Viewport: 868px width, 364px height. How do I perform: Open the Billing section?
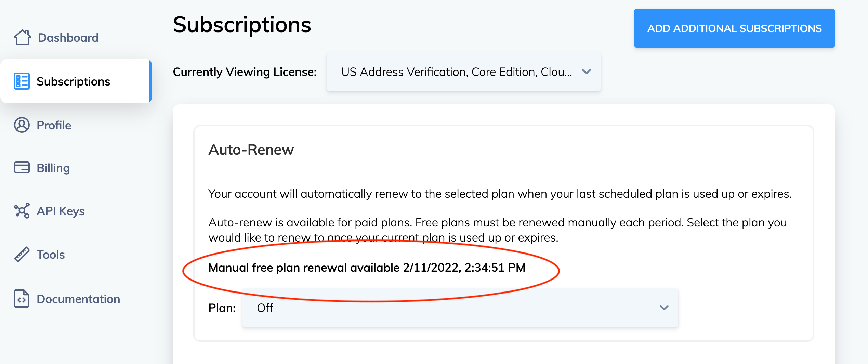(53, 168)
